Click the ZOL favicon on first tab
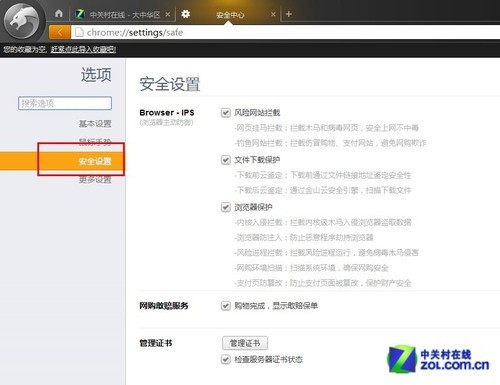Screen dimensions: 500x385 pyautogui.click(x=80, y=14)
